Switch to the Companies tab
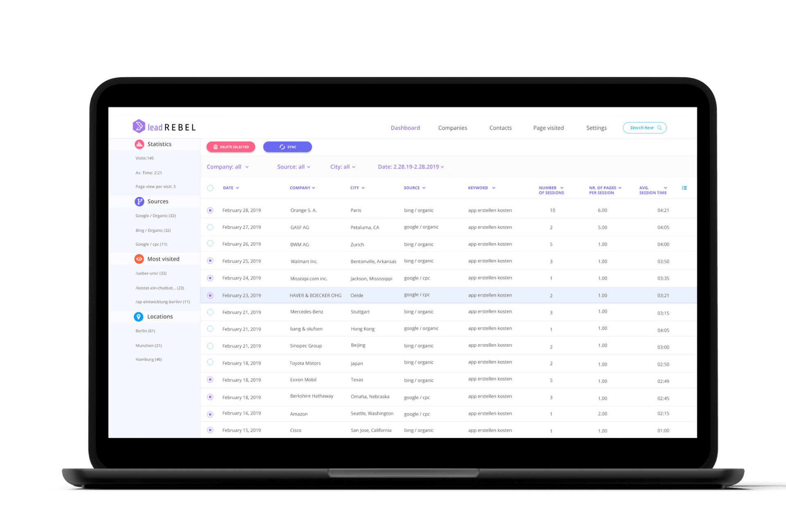Viewport: 786px width, 532px height. [x=452, y=127]
